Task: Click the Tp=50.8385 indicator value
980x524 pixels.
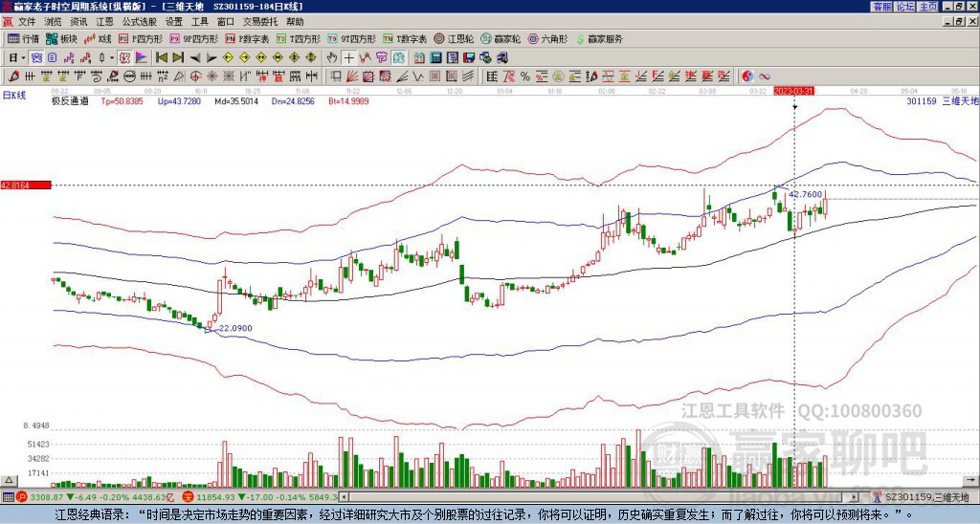Action: point(122,100)
